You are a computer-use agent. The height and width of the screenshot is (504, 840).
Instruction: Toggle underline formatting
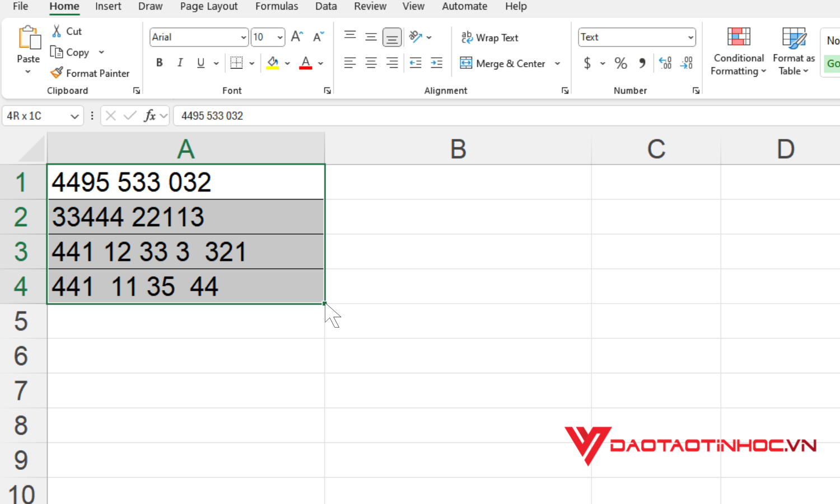(x=200, y=63)
